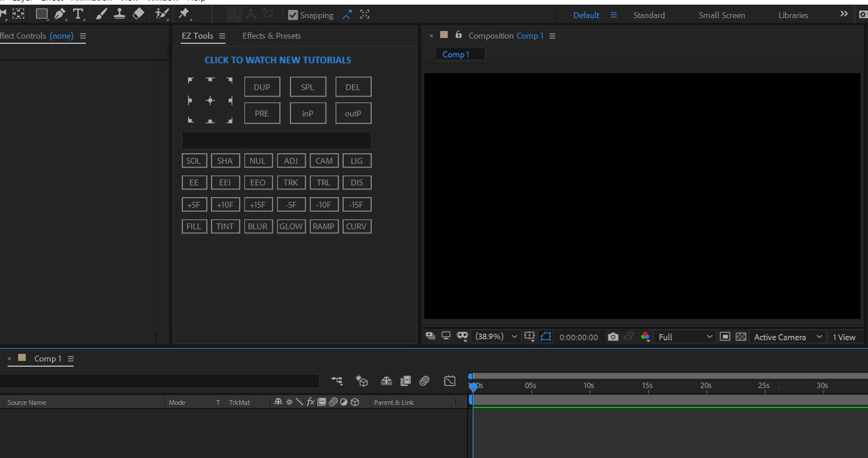
Task: Toggle motion blur for the timeline
Action: coord(424,381)
